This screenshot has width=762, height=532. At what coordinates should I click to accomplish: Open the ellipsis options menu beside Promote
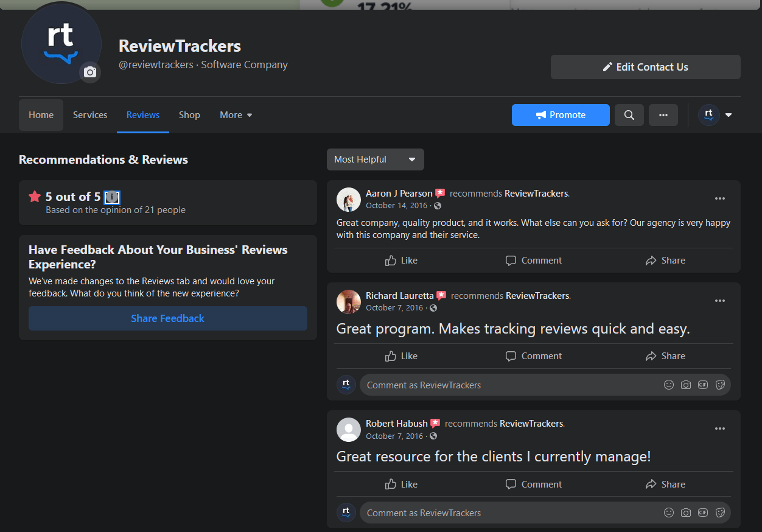coord(663,114)
